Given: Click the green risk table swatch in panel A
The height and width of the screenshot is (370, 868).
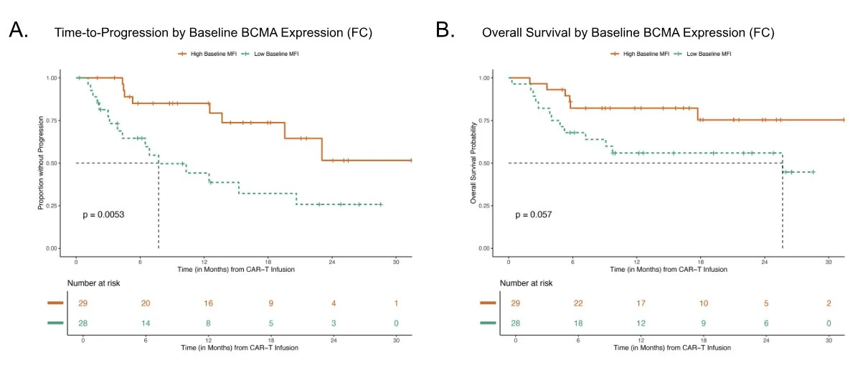Looking at the screenshot, I should pyautogui.click(x=57, y=322).
